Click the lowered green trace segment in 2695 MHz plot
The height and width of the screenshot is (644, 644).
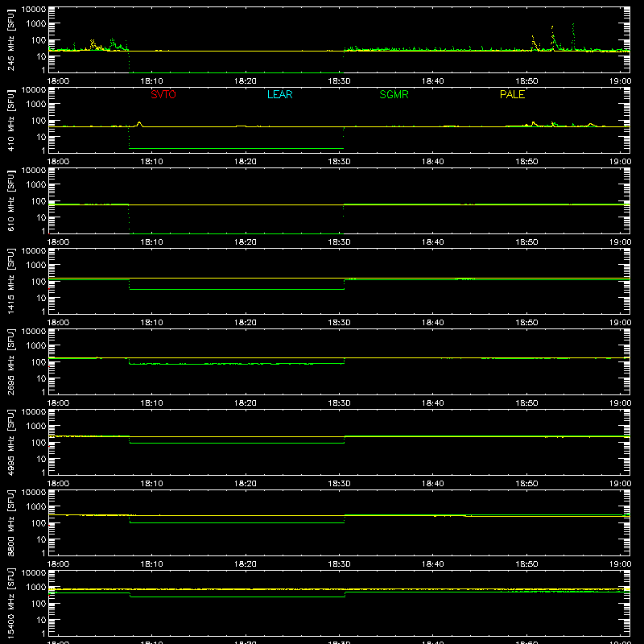click(237, 364)
